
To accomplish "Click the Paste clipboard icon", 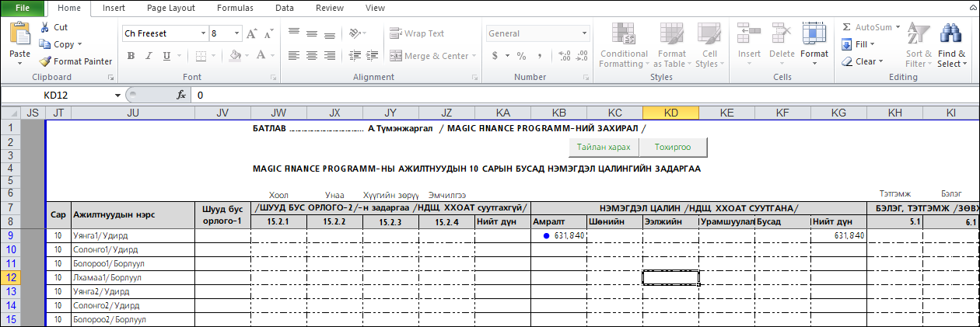I will (x=19, y=35).
